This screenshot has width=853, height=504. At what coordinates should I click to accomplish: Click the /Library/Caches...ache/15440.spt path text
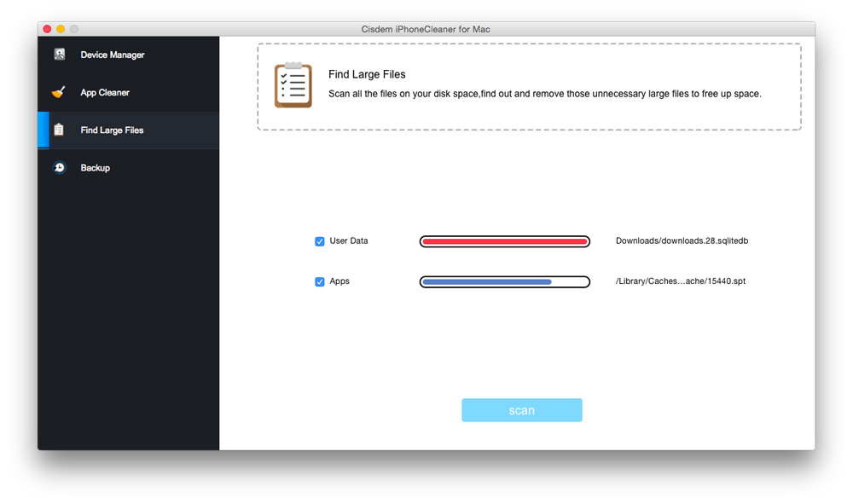[x=681, y=281]
